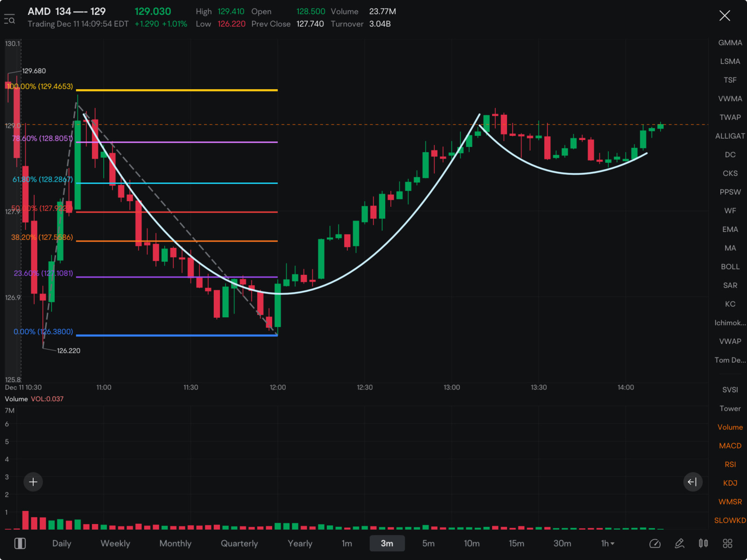
Task: Select the 3m interval
Action: point(387,543)
